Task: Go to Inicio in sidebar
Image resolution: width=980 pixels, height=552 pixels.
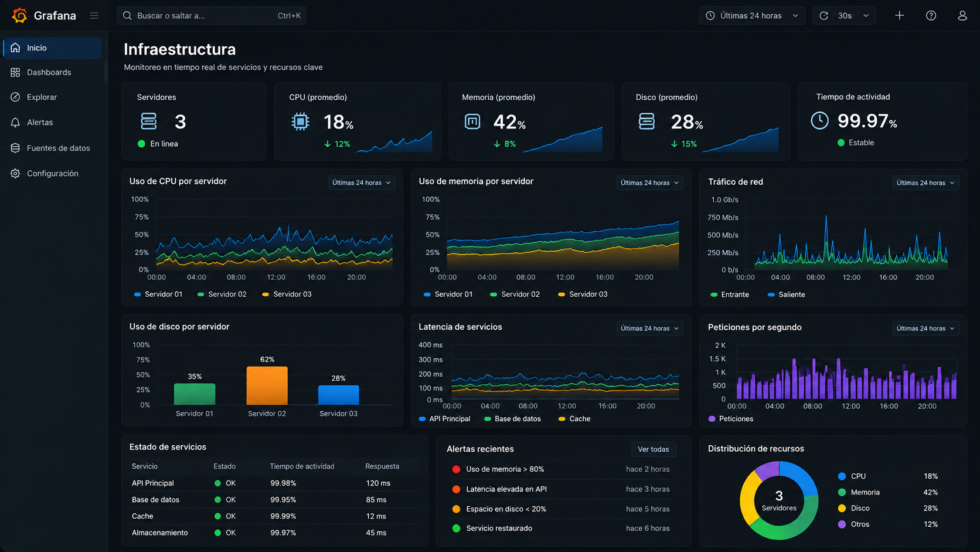Action: [53, 48]
